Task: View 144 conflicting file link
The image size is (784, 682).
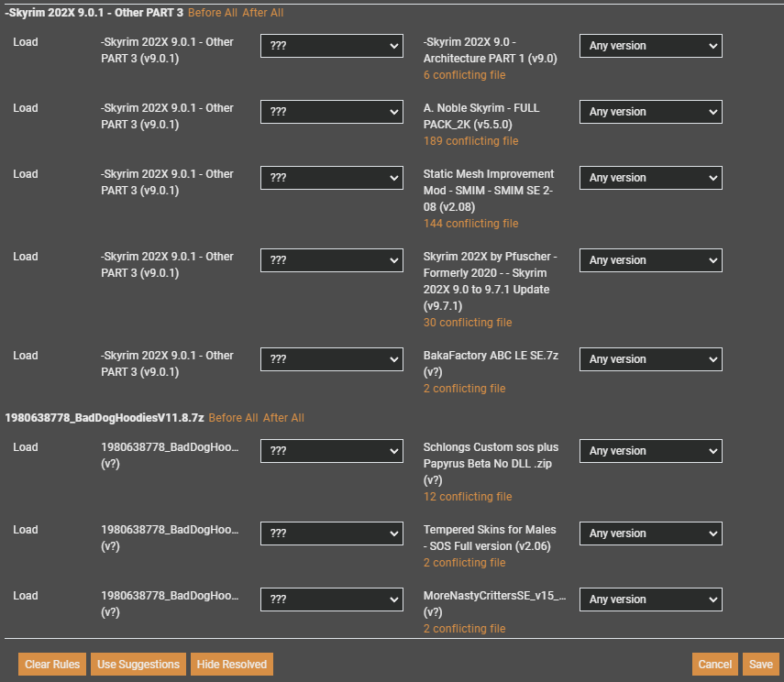Action: click(471, 224)
